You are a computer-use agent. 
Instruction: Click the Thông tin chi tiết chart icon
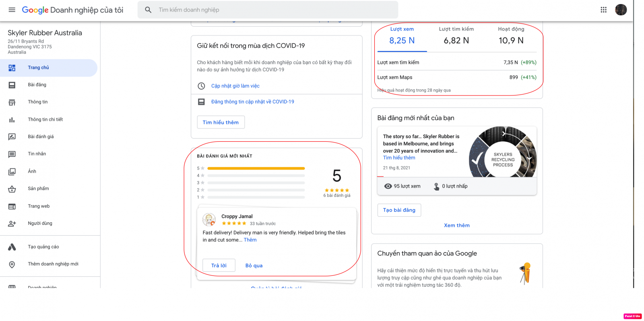[x=12, y=120]
